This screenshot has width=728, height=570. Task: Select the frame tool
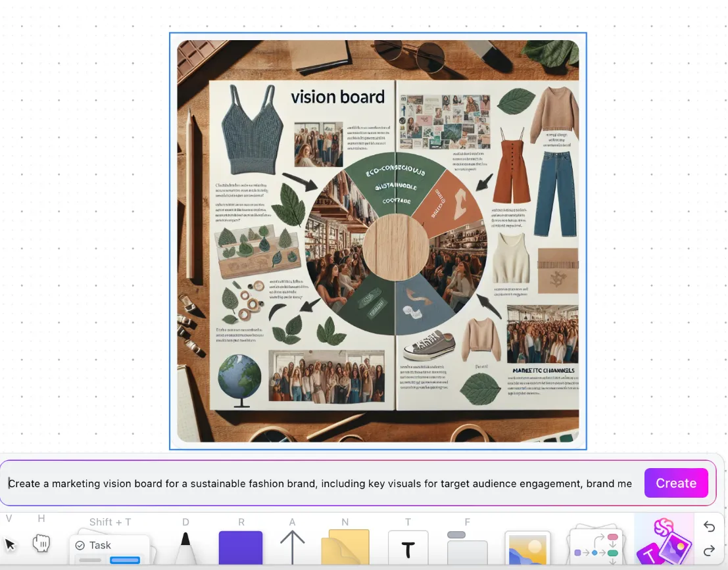pyautogui.click(x=467, y=548)
